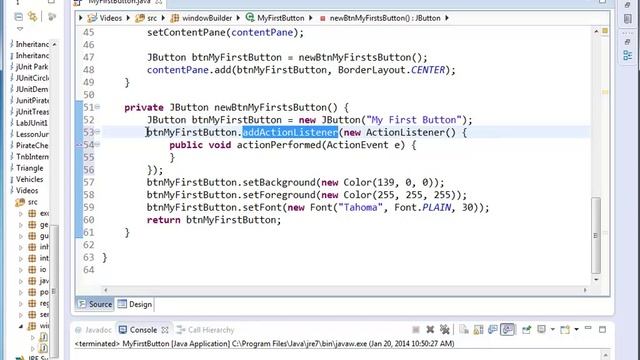Click the MyFirstButton class icon in breadcrumb
The image size is (640, 360).
coord(250,18)
